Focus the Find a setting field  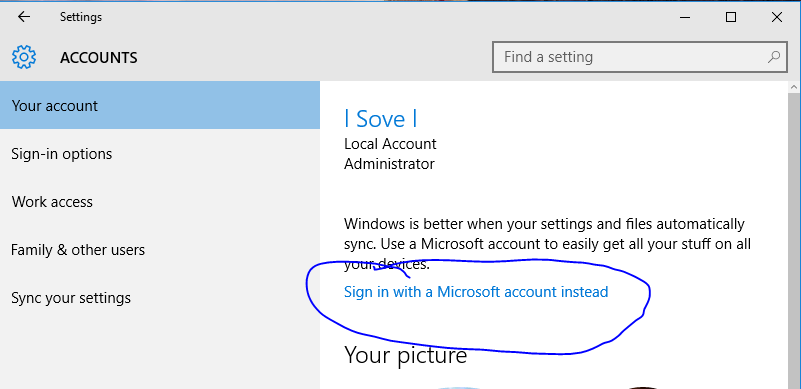pos(639,57)
